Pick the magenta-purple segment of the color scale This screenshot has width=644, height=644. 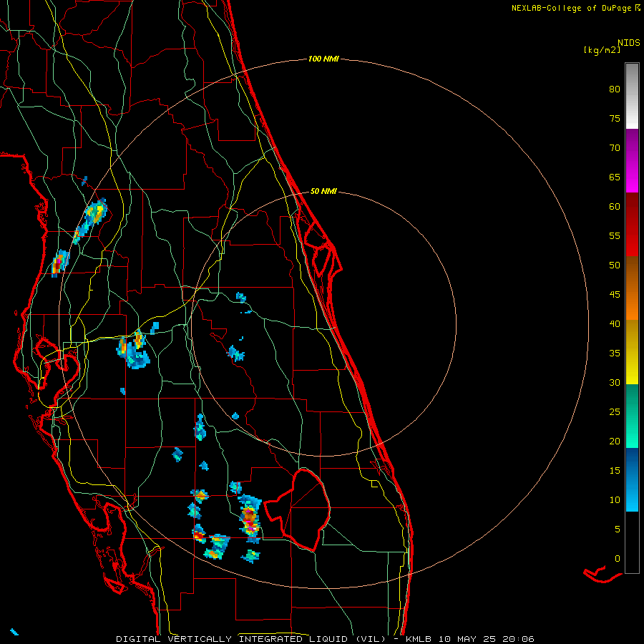632,161
